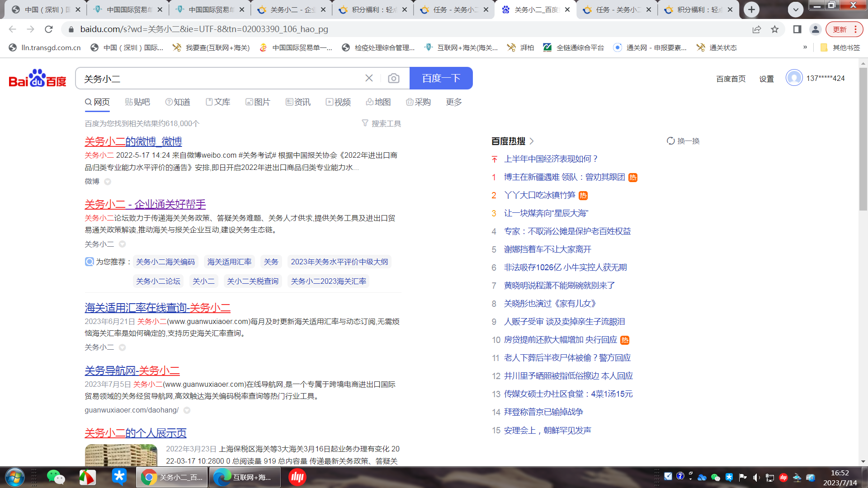This screenshot has width=868, height=488.
Task: Open the browser side panel icon
Action: pos(797,29)
